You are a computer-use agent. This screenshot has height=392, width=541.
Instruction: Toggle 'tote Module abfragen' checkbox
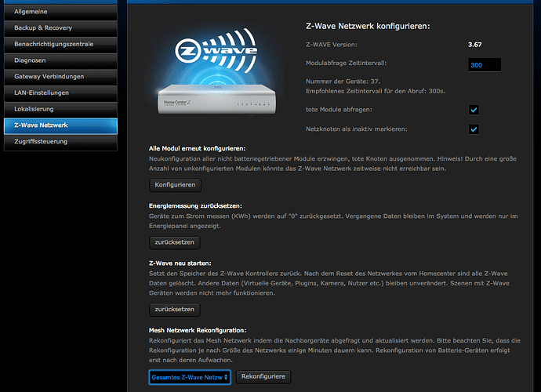tap(474, 110)
